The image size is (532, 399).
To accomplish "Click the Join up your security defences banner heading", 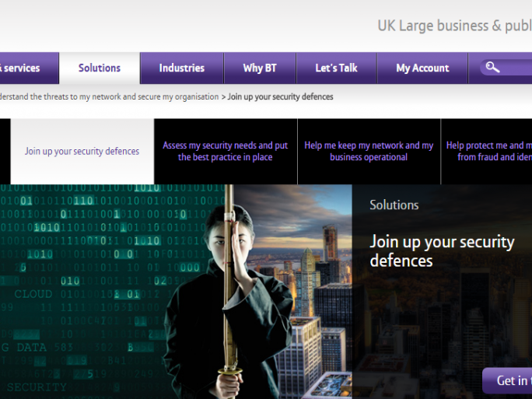I will tap(442, 251).
